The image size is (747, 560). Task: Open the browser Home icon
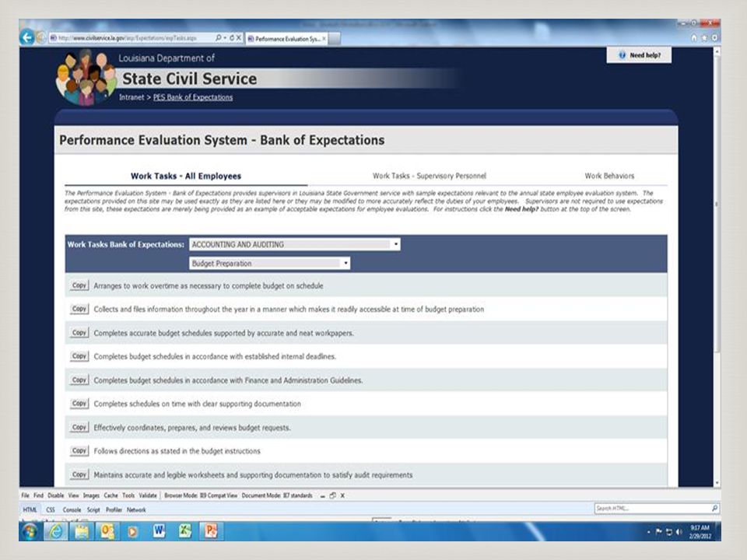point(693,37)
